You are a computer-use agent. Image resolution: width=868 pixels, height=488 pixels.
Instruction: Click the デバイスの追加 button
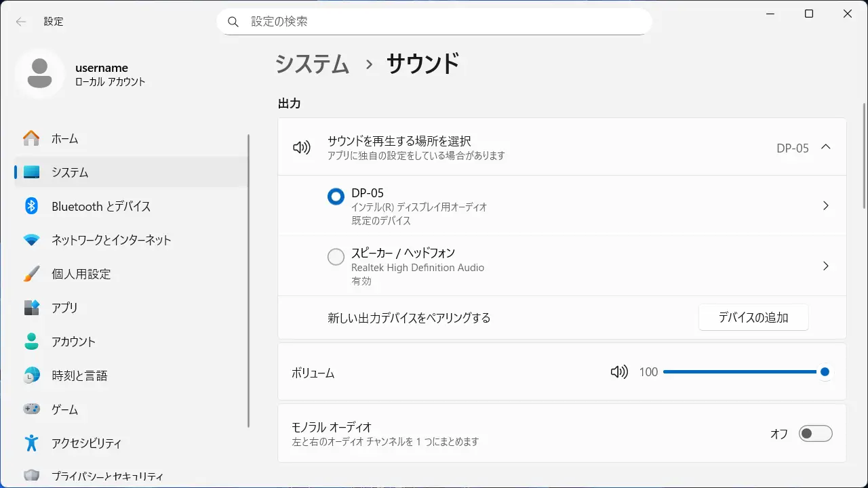(753, 317)
